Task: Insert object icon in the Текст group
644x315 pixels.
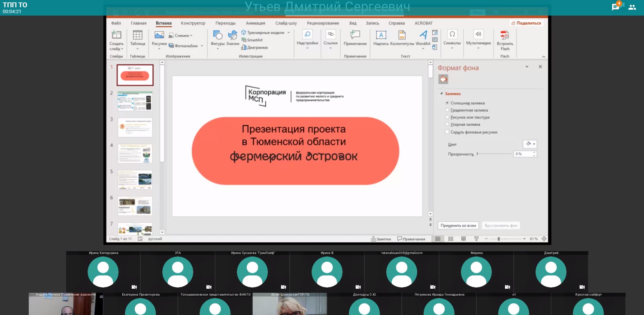Action: point(435,47)
